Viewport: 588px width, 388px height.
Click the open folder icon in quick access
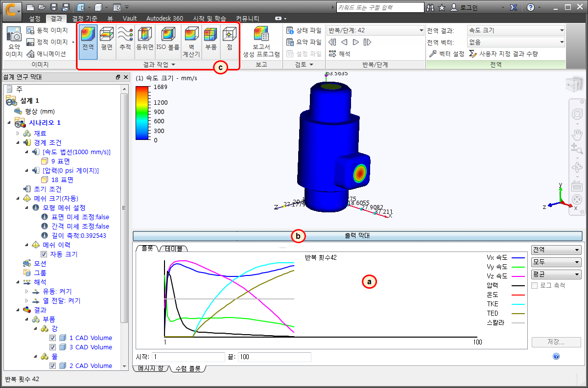[x=42, y=7]
